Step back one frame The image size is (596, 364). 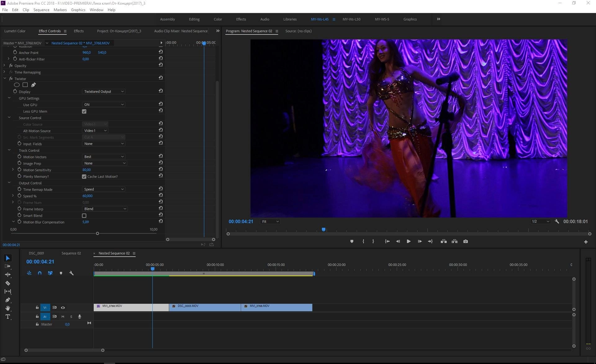(x=398, y=241)
